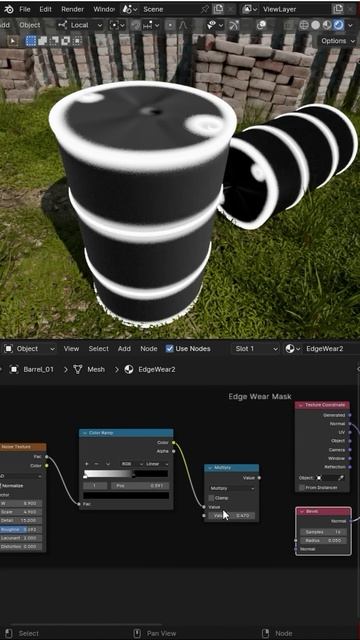Open the Edit menu
The height and width of the screenshot is (640, 360).
pos(45,9)
